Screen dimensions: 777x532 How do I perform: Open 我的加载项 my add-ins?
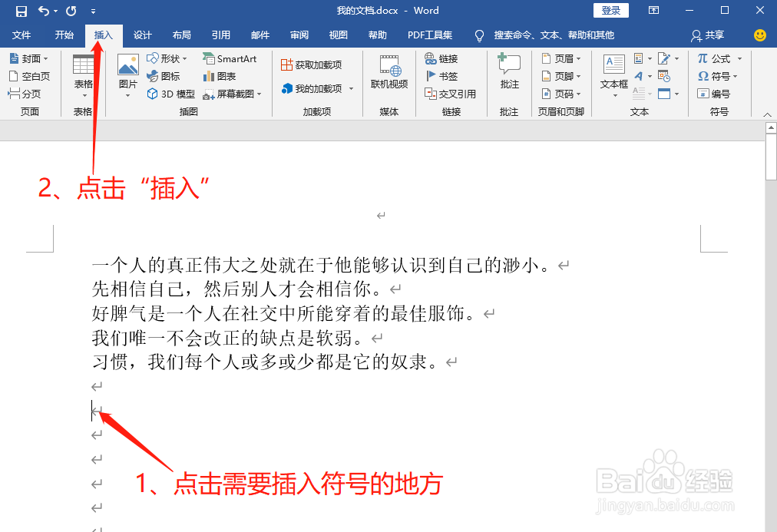click(317, 89)
